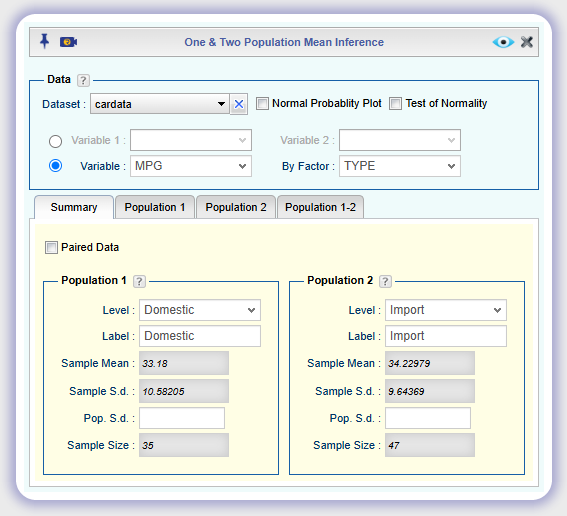Enable the Normal Probability Plot checkbox
This screenshot has width=567, height=516.
(263, 103)
